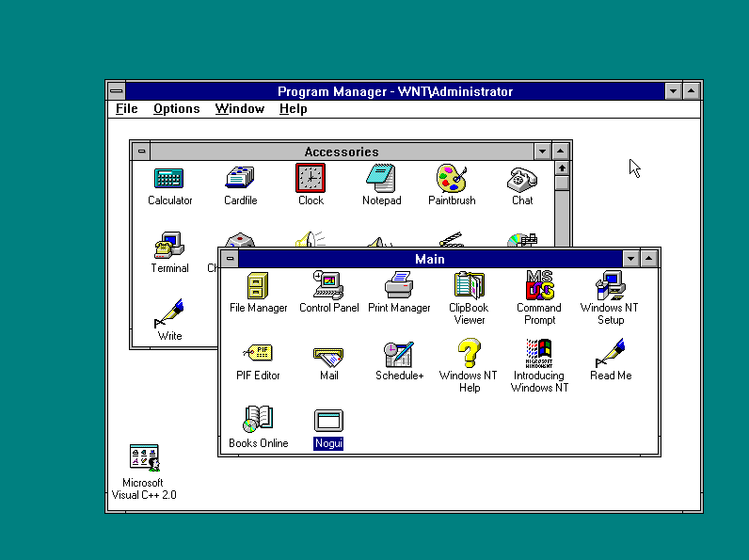The image size is (749, 560).
Task: Select the Command Prompt icon
Action: (x=539, y=286)
